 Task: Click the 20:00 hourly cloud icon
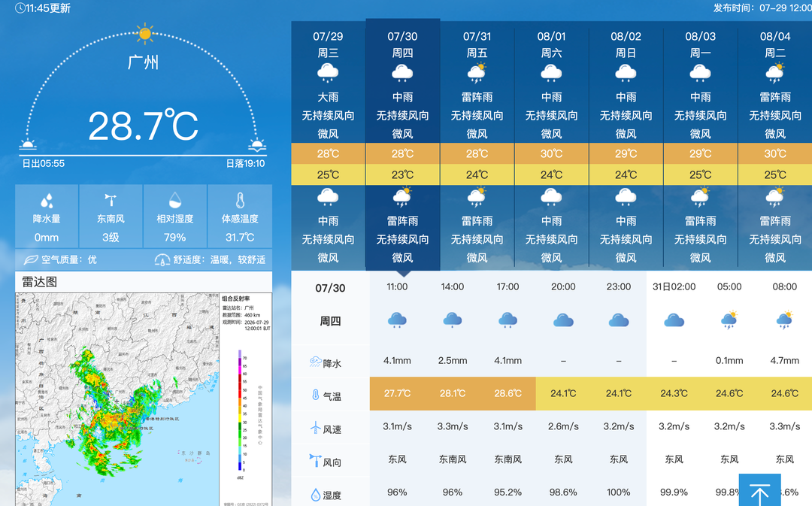pyautogui.click(x=563, y=320)
